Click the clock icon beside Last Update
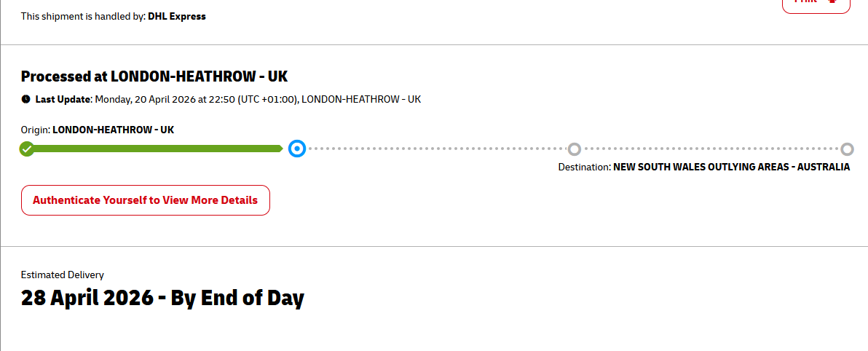The width and height of the screenshot is (868, 351). tap(25, 99)
